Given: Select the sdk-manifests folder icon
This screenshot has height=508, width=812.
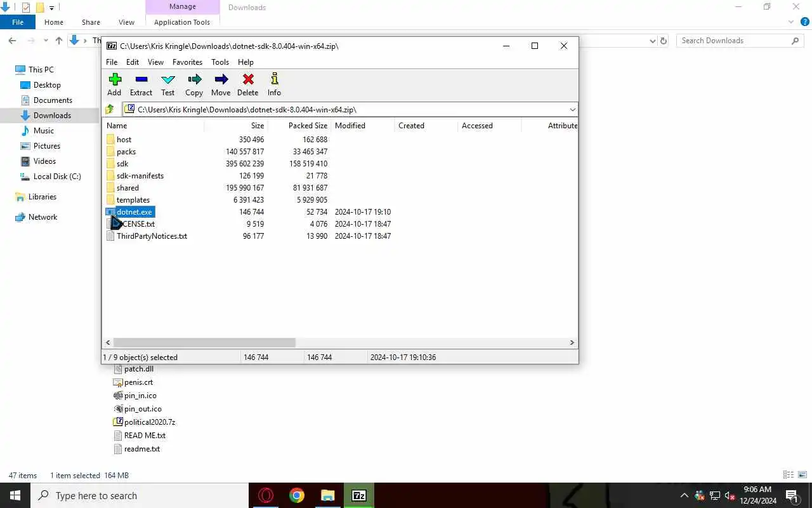Looking at the screenshot, I should [110, 175].
